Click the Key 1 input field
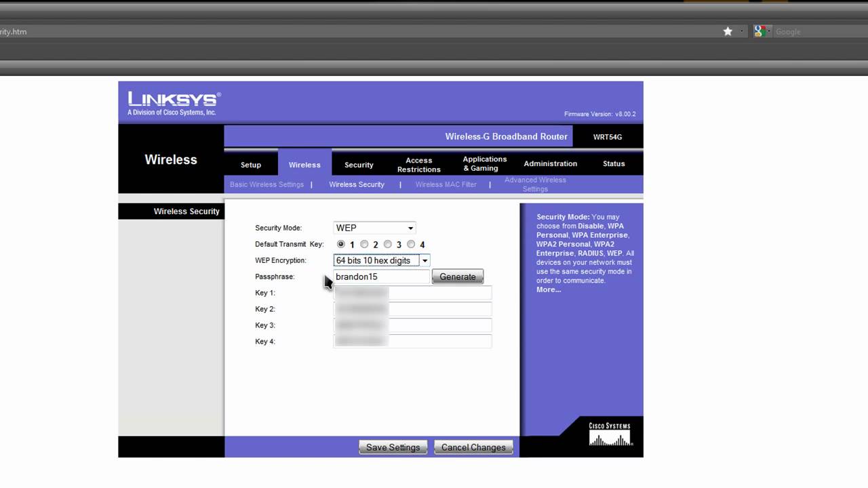The height and width of the screenshot is (488, 868). tap(412, 293)
